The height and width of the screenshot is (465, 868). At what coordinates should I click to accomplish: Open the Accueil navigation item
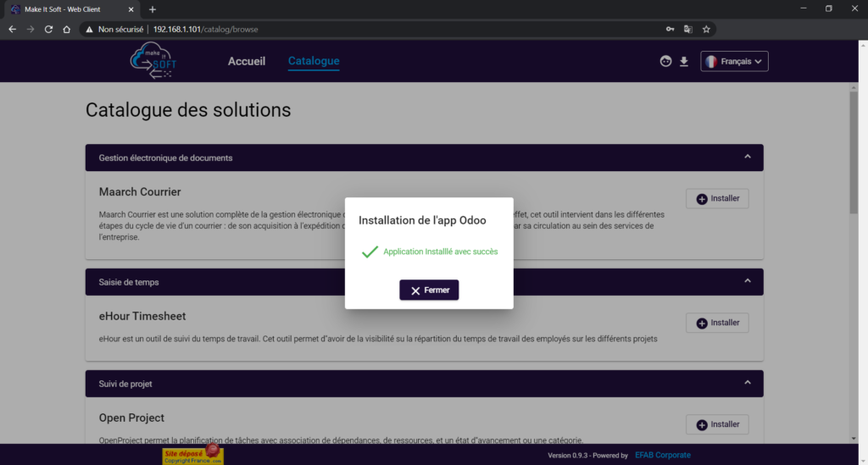coord(247,61)
